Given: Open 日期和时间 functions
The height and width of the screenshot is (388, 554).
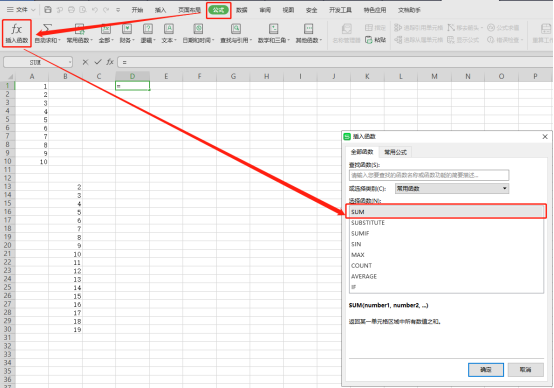Looking at the screenshot, I should point(198,33).
